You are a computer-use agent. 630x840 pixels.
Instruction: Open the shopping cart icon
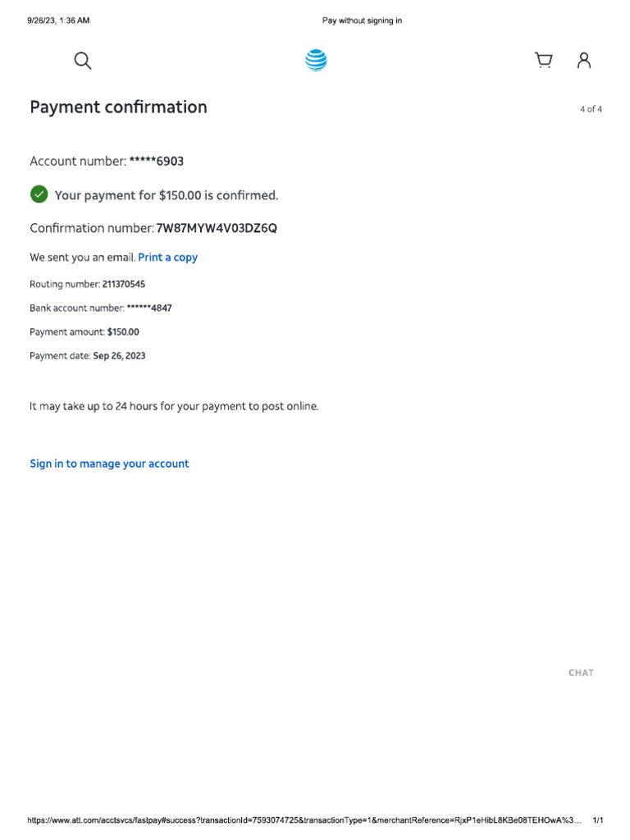pos(543,61)
